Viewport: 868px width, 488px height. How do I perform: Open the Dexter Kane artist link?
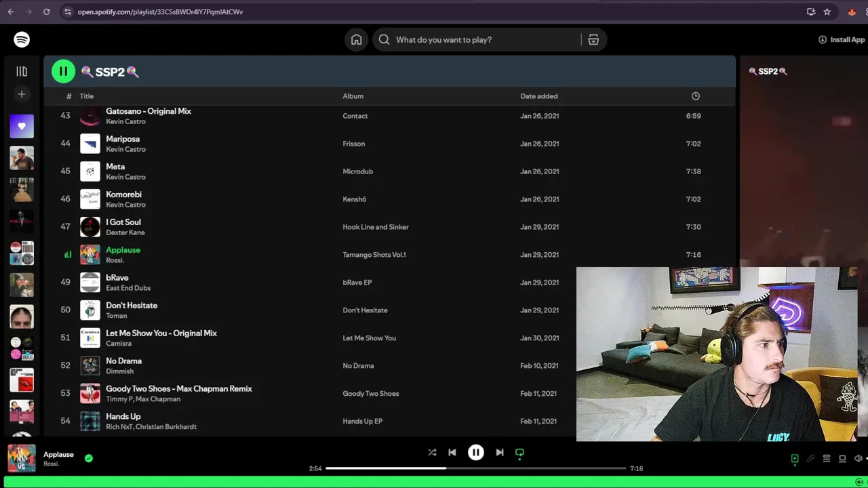tap(125, 232)
